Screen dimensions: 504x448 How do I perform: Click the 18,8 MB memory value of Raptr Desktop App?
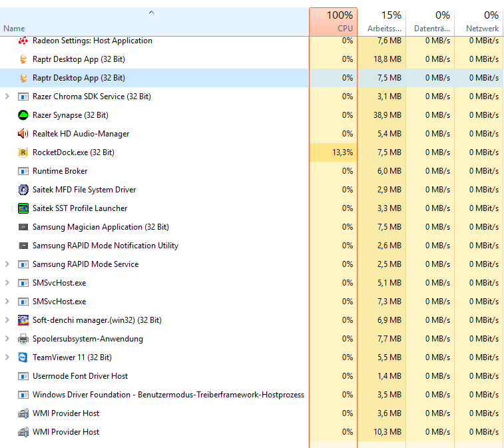(x=387, y=59)
